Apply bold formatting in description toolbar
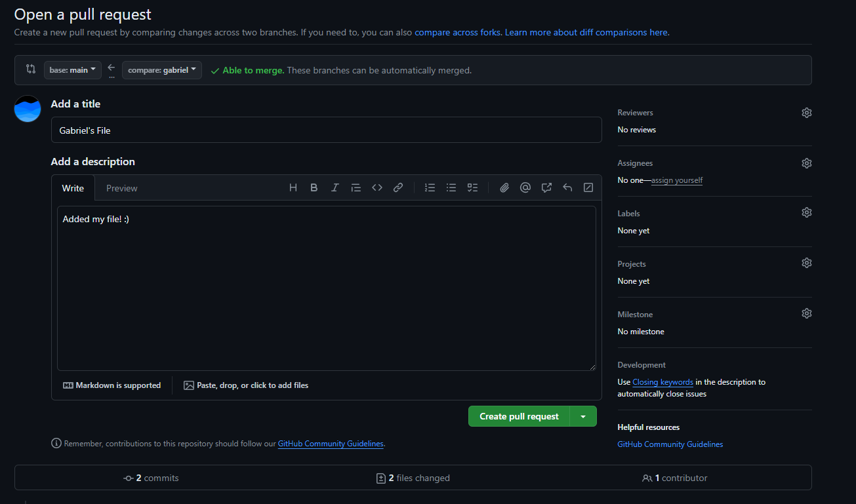The width and height of the screenshot is (856, 504). pyautogui.click(x=314, y=187)
